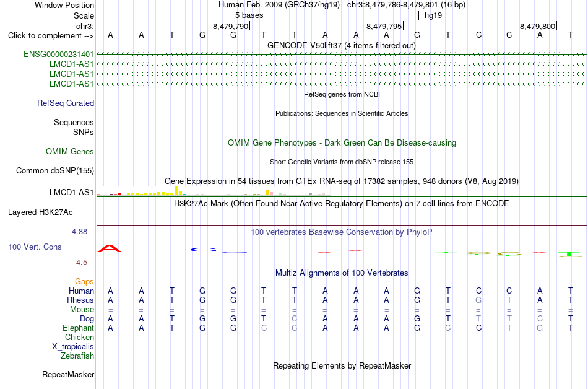Viewport: 588px width, 389px height.
Task: Click the Scale label
Action: [x=84, y=15]
